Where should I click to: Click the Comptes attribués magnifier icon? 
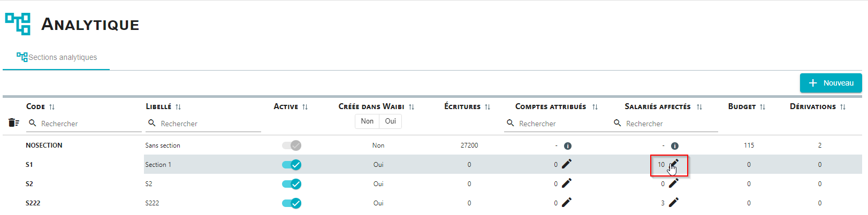(511, 123)
